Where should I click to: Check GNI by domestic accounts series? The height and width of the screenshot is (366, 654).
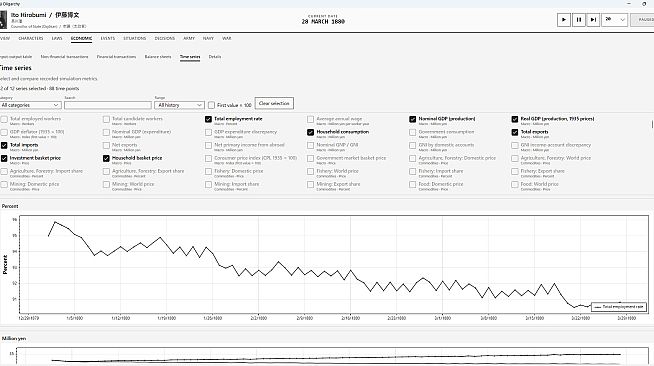point(413,145)
